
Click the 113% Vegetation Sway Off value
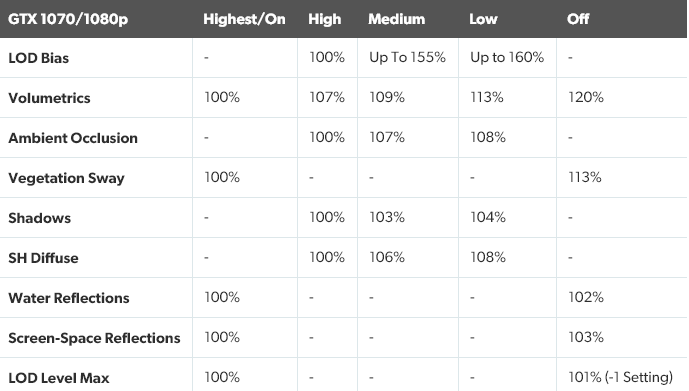[x=585, y=177]
